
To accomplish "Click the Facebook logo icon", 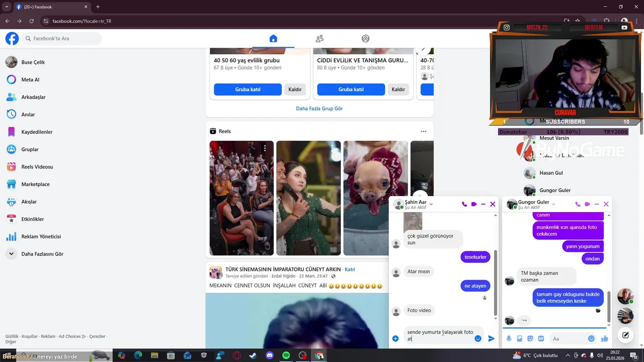I will click(12, 39).
